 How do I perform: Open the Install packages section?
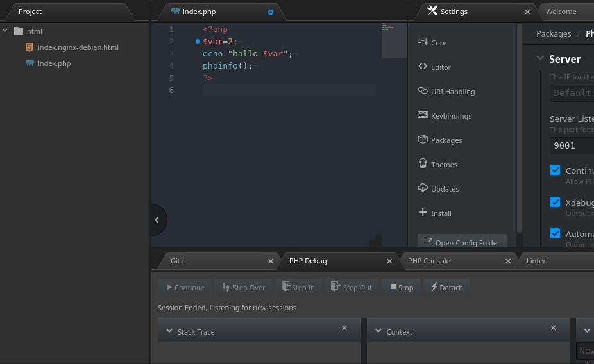pyautogui.click(x=434, y=213)
